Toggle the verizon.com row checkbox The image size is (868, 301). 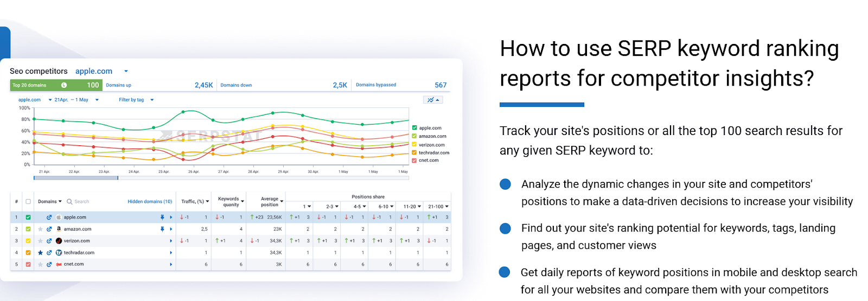tap(28, 241)
